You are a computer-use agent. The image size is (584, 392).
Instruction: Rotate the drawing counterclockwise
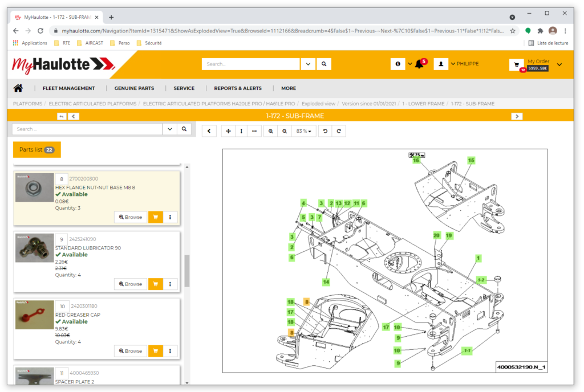pyautogui.click(x=325, y=131)
